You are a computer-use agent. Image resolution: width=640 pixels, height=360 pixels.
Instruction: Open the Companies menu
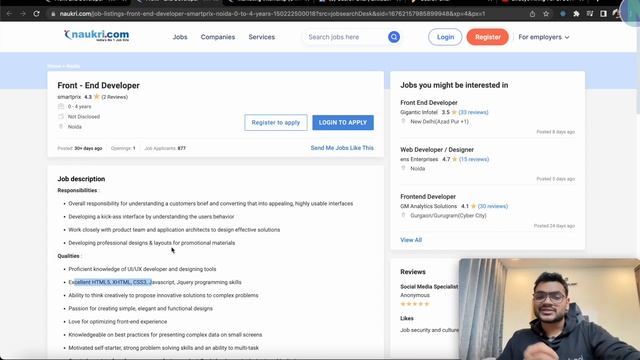pyautogui.click(x=218, y=37)
